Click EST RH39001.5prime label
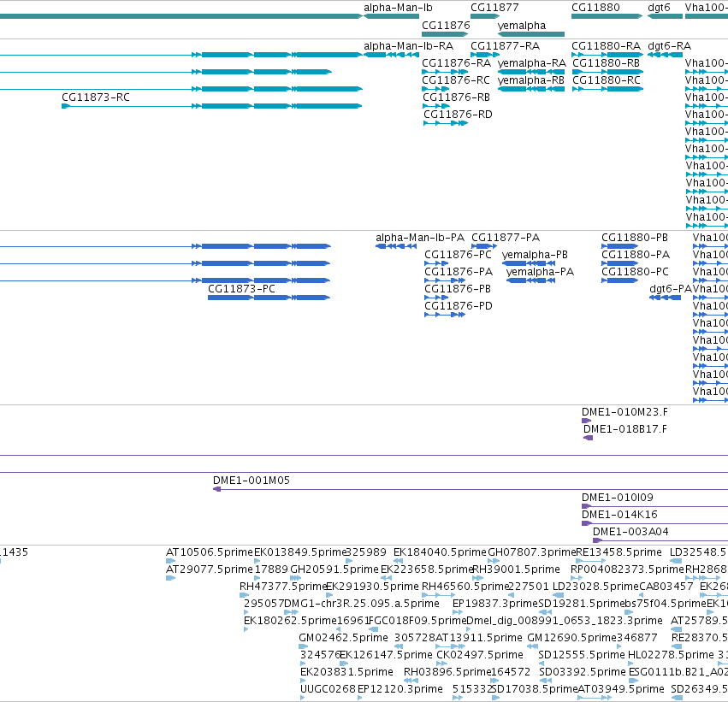 coord(517,569)
